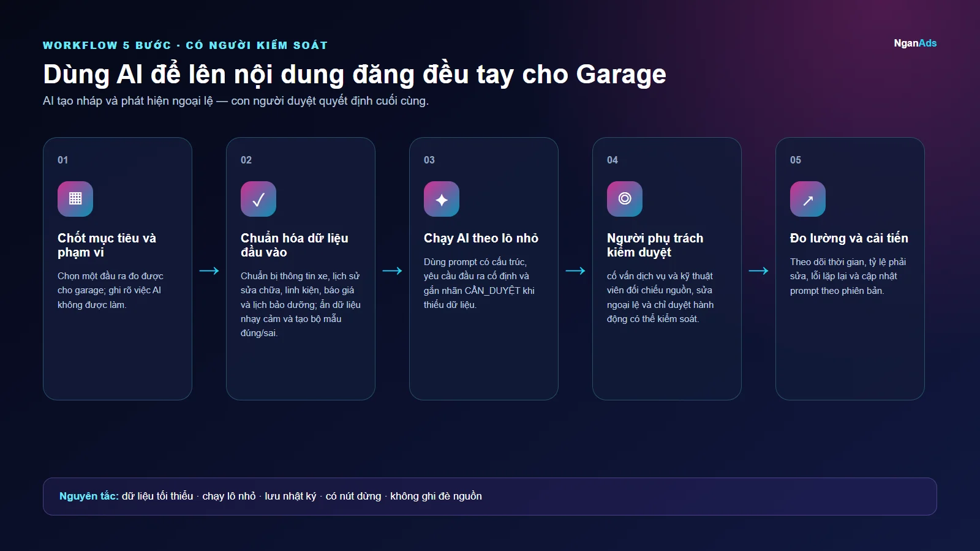This screenshot has width=980, height=551.
Task: Click description 'Theo dõi thời gian, tỷ lệ phải sửa'
Action: click(x=848, y=276)
